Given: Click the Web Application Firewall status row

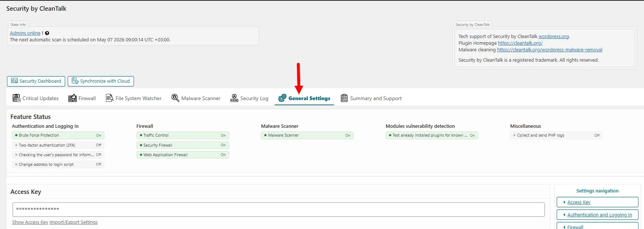Looking at the screenshot, I should point(183,155).
